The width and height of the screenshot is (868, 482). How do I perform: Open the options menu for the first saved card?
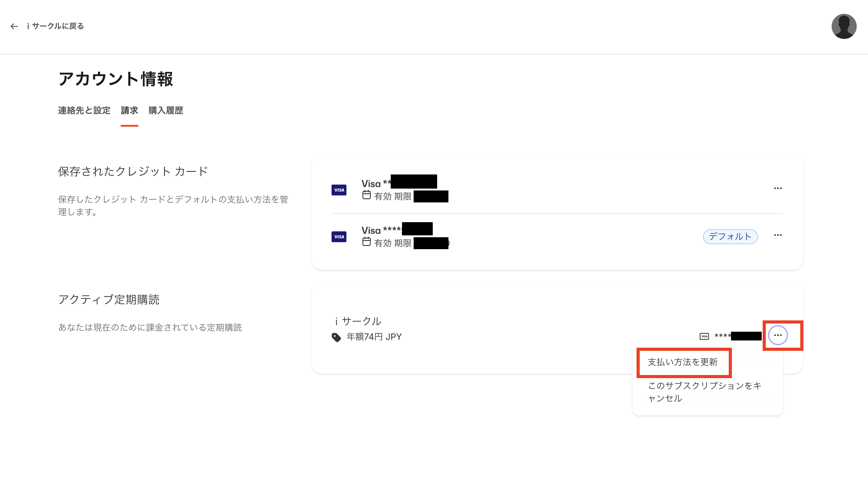[778, 188]
